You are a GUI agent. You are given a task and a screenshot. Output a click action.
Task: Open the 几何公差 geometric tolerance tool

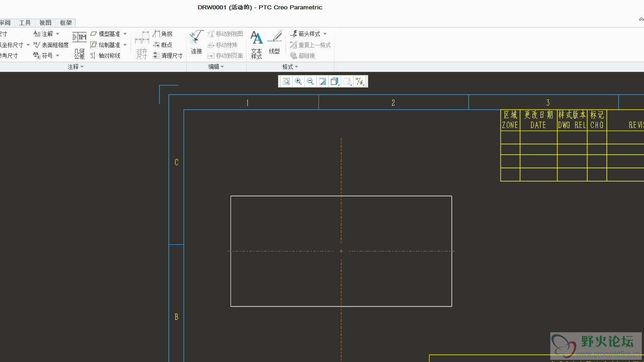80,45
